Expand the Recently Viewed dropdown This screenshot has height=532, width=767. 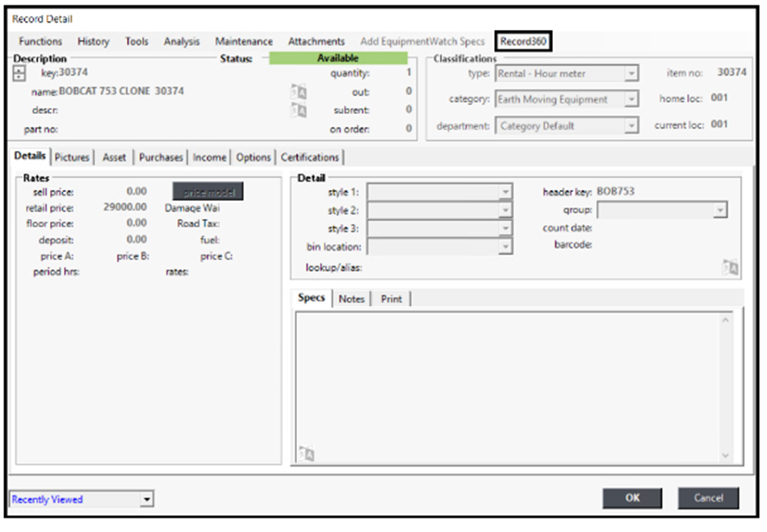[146, 500]
